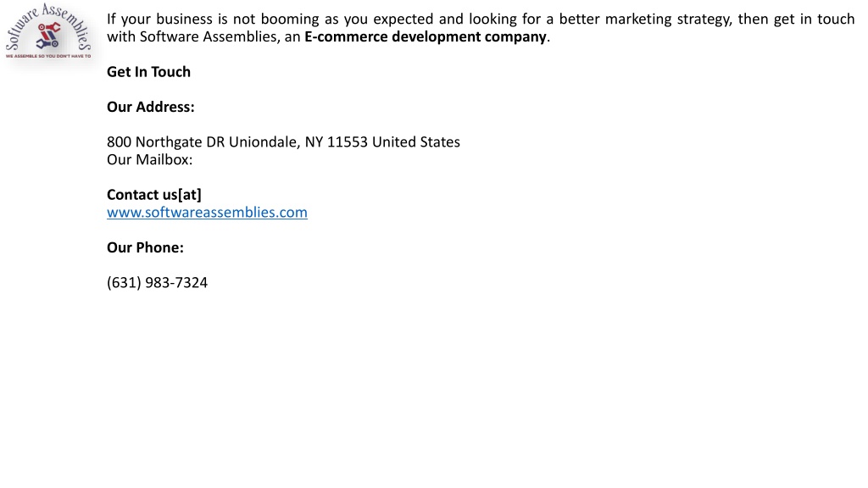Click the bold E-commerce development company text
The height and width of the screenshot is (488, 868).
tap(426, 37)
